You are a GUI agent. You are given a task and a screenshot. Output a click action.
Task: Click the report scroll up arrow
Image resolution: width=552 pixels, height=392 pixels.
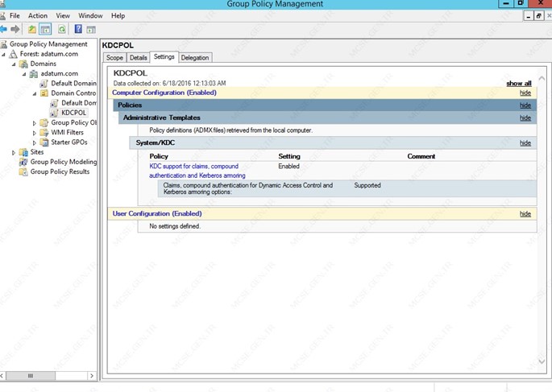[x=542, y=78]
